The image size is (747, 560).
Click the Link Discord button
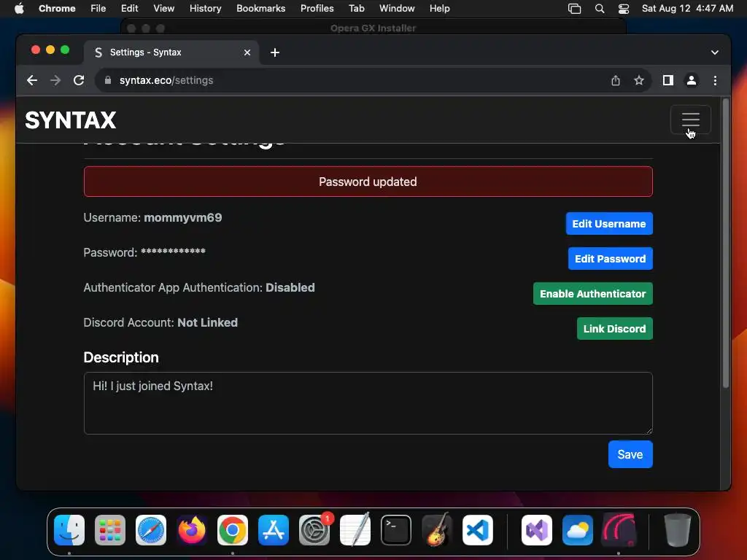tap(614, 329)
